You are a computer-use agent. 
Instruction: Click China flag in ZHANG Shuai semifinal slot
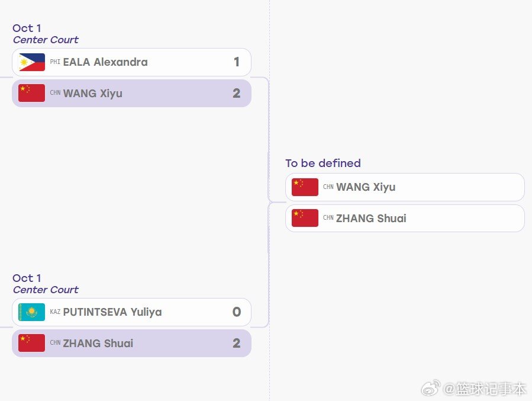[305, 218]
